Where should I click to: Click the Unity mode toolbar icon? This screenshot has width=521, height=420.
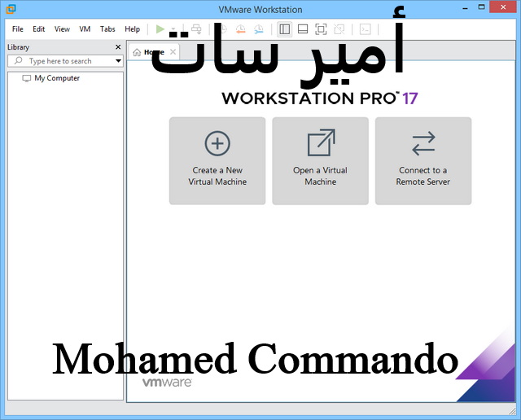point(339,29)
